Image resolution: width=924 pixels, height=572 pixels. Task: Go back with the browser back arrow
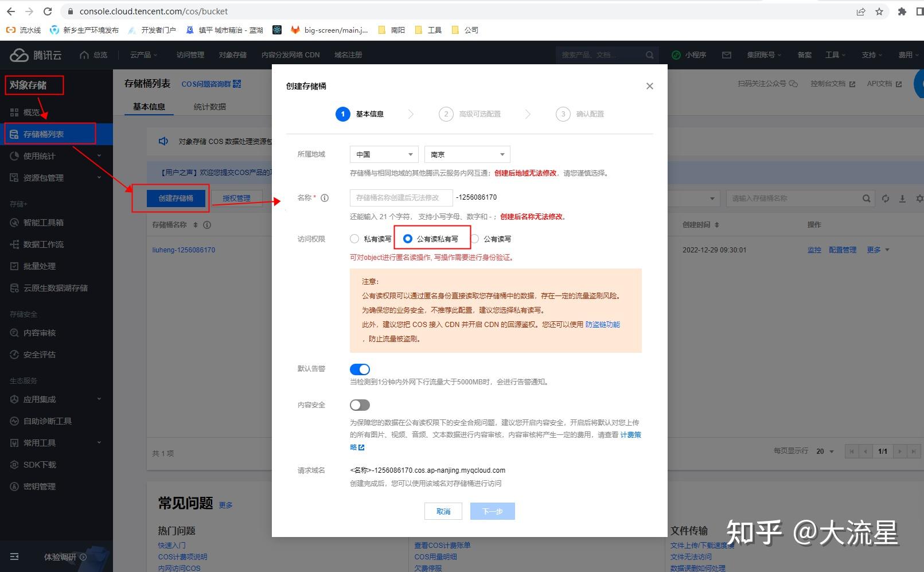11,11
